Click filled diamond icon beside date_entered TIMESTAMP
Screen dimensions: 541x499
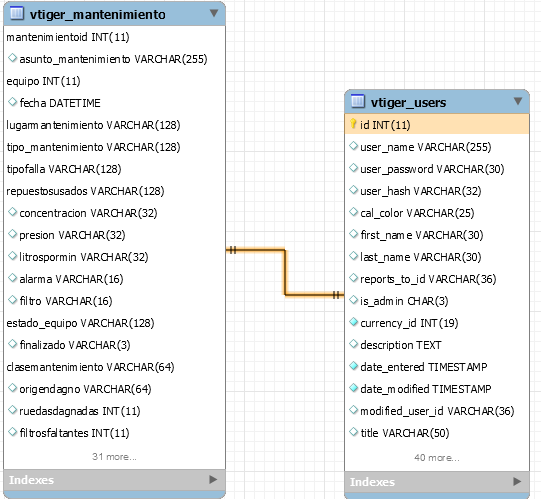click(353, 366)
